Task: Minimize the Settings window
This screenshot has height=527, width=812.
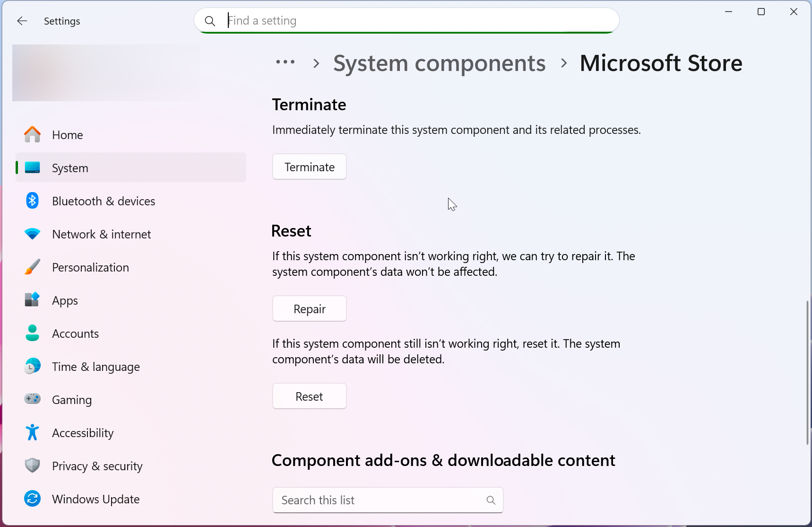Action: tap(729, 12)
